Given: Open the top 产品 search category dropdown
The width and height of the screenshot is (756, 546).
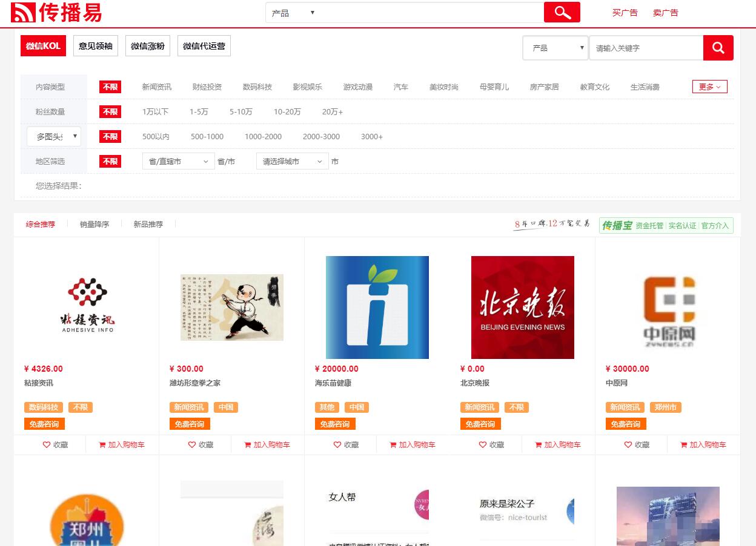Looking at the screenshot, I should click(293, 13).
